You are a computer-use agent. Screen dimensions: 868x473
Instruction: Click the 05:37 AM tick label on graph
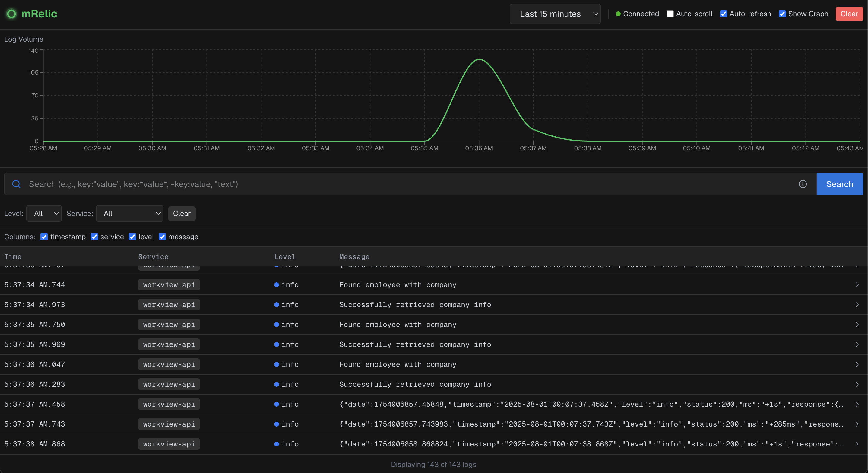pyautogui.click(x=533, y=148)
